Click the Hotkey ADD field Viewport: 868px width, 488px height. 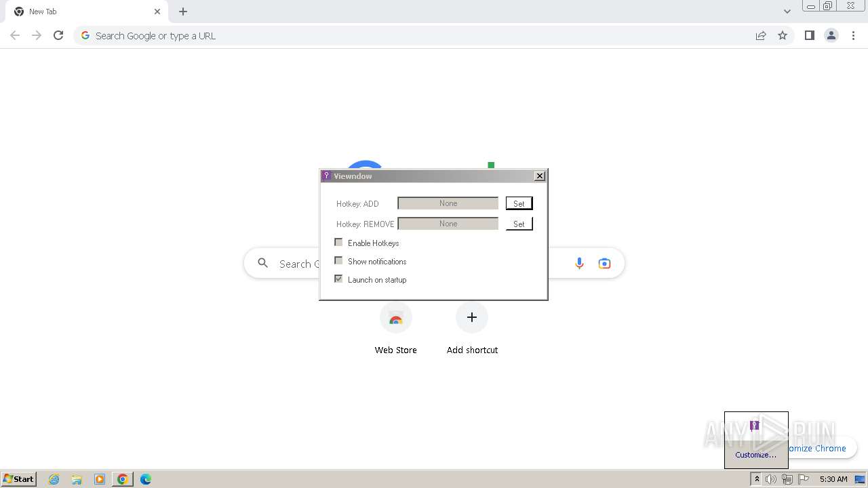[448, 203]
